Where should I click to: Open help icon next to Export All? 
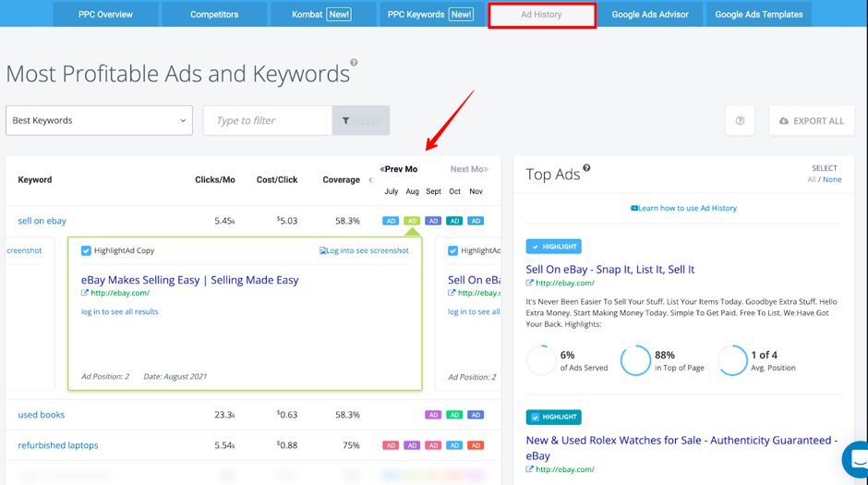click(740, 121)
